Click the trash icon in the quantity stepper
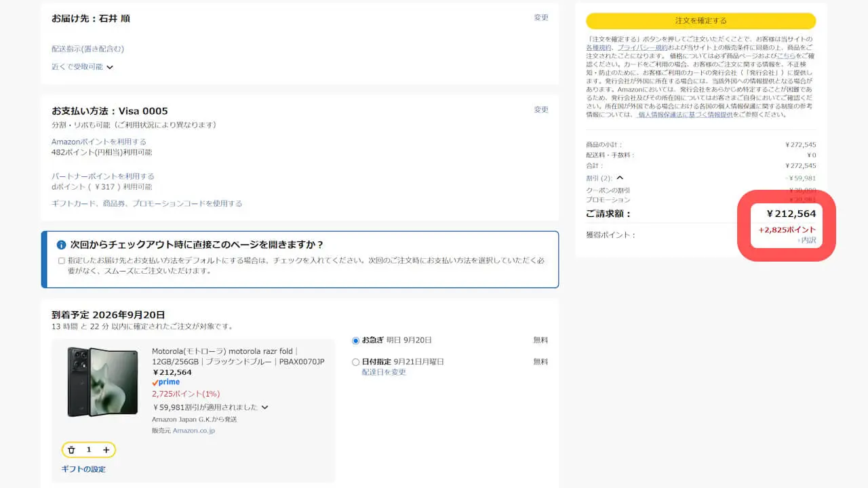Image resolution: width=868 pixels, height=488 pixels. click(x=71, y=450)
